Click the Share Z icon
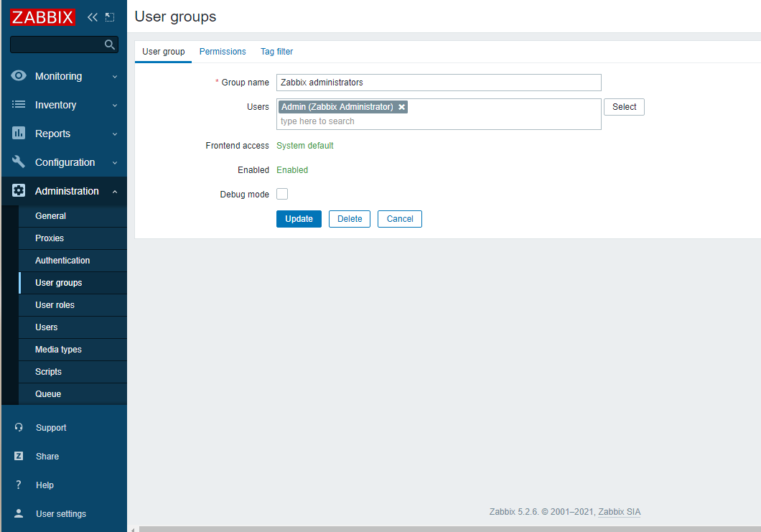 19,456
